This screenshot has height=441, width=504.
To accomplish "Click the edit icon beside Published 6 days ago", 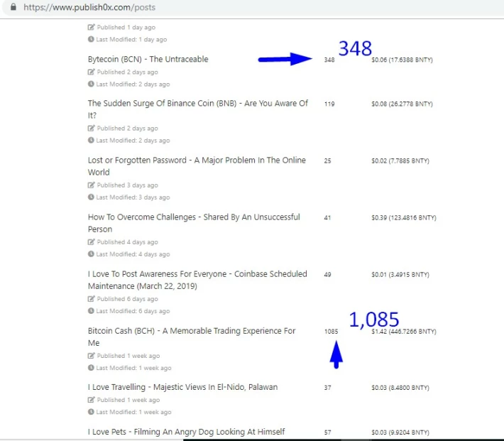I will [92, 299].
